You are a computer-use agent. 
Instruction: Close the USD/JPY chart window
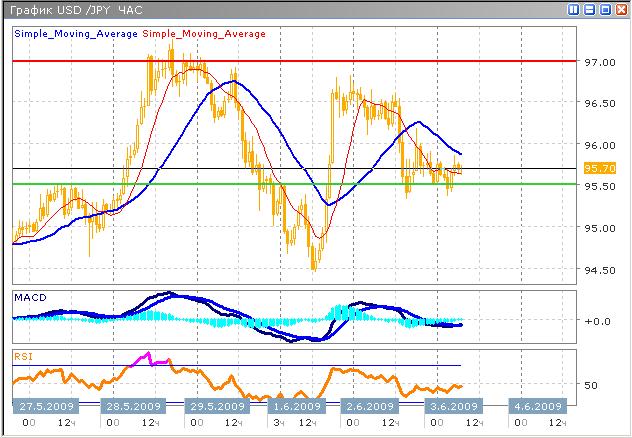click(x=620, y=9)
